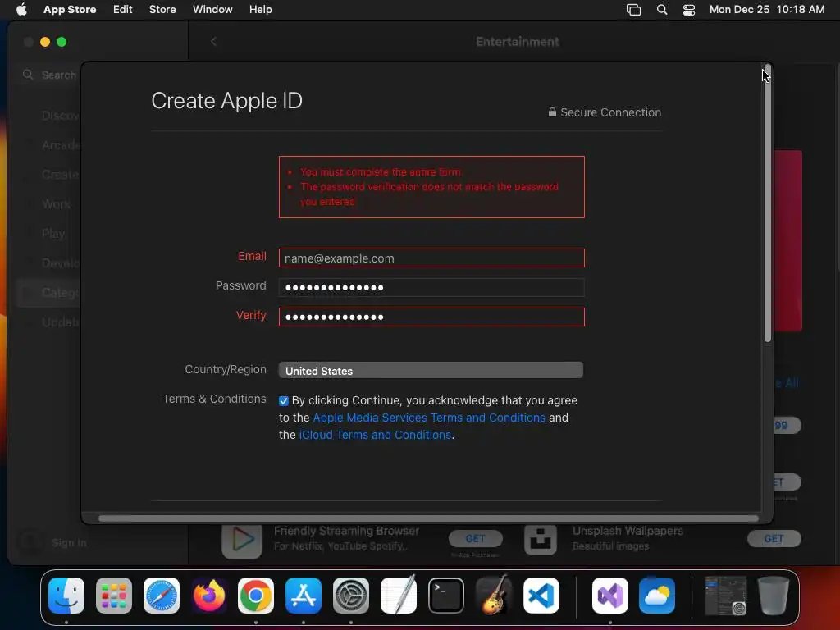This screenshot has height=630, width=840.
Task: Click the Password input field
Action: 431,288
